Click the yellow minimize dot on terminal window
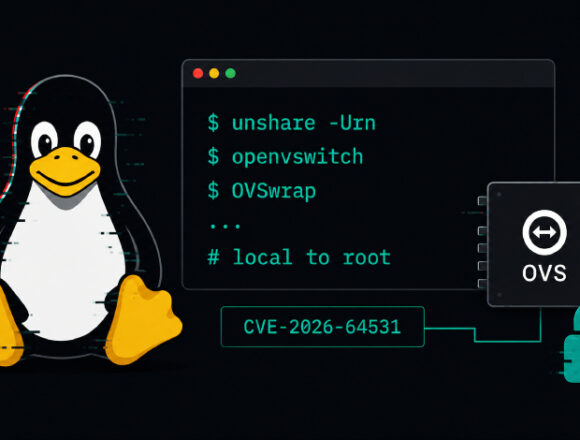The image size is (580, 440). pos(214,73)
